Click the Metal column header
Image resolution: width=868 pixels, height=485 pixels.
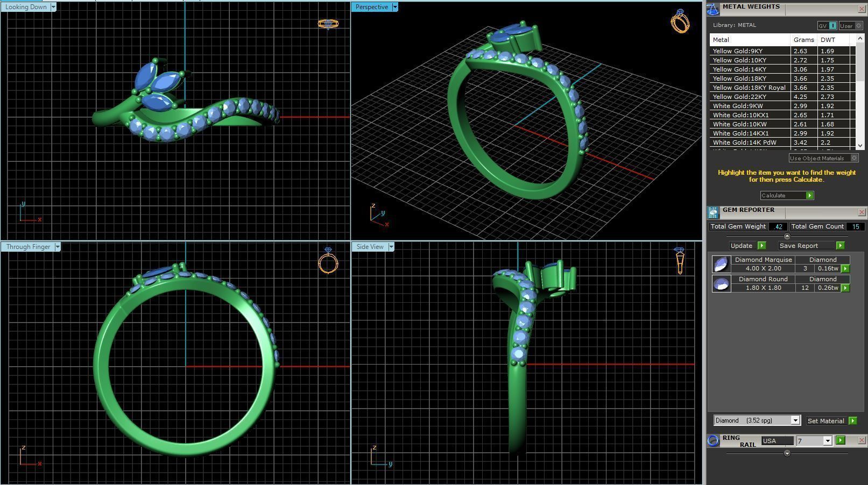[x=750, y=40]
